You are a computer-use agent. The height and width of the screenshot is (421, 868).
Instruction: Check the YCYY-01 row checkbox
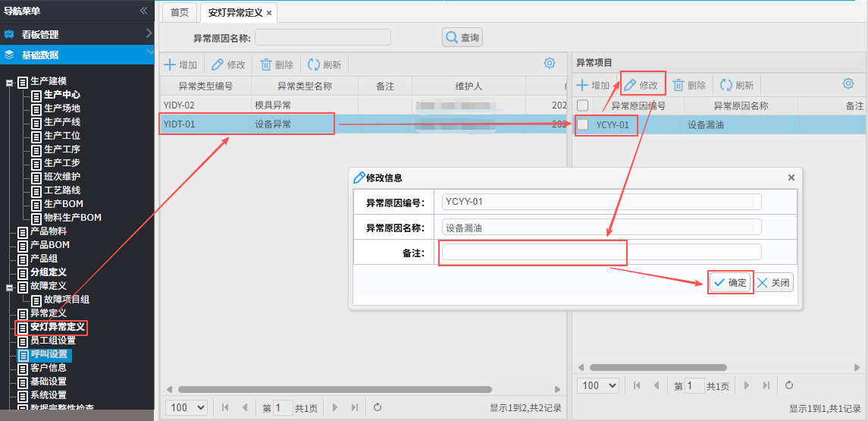tap(583, 124)
